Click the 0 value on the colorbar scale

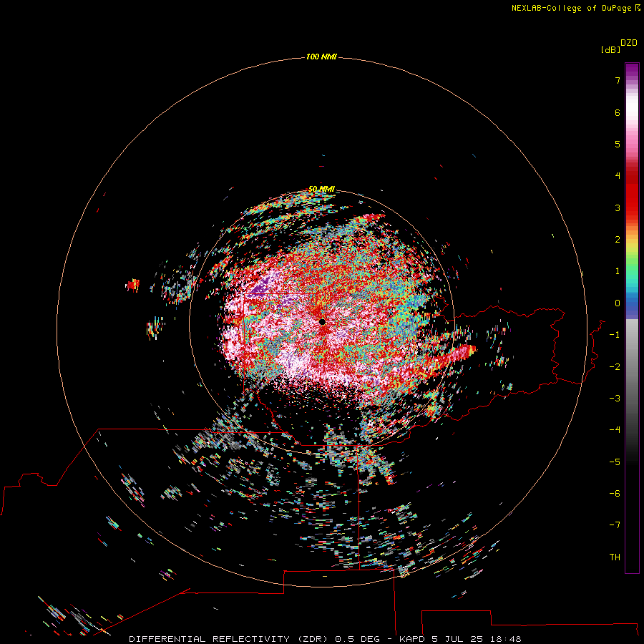[618, 303]
